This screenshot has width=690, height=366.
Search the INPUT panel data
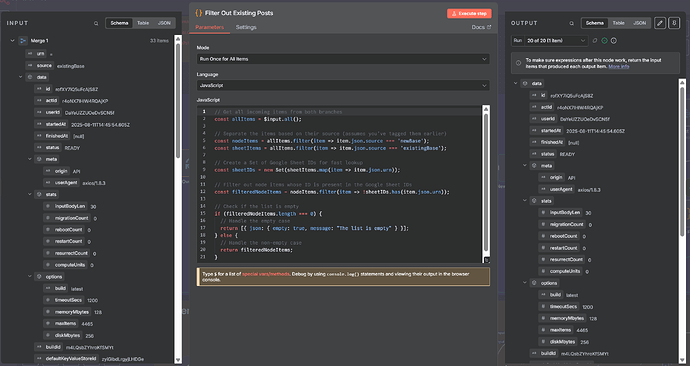pyautogui.click(x=96, y=23)
